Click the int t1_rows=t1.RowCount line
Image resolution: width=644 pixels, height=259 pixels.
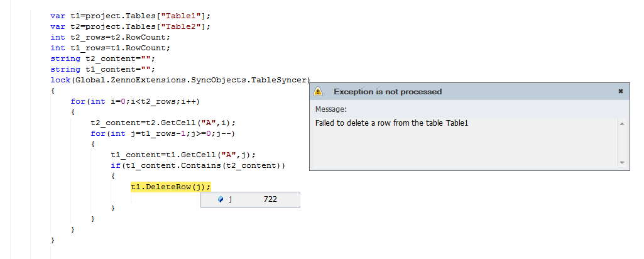(110, 48)
